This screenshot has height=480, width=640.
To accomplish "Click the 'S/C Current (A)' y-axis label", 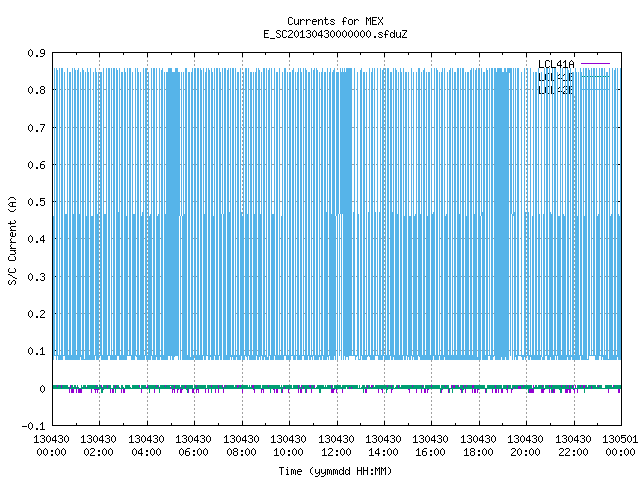I will (x=13, y=240).
